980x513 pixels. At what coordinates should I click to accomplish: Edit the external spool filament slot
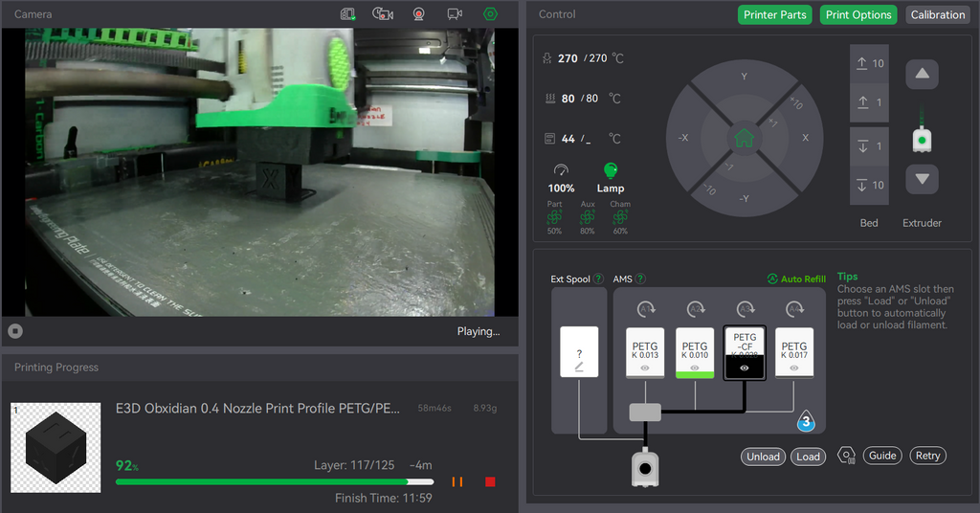coord(579,352)
